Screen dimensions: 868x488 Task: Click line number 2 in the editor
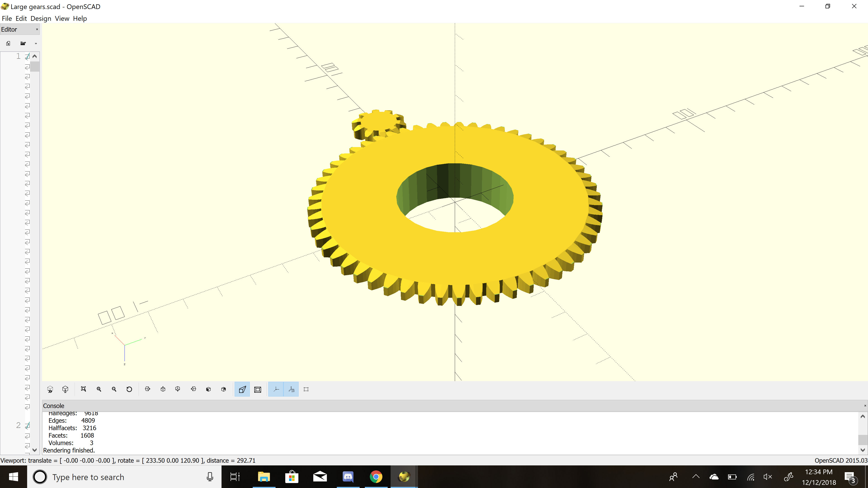pyautogui.click(x=18, y=426)
